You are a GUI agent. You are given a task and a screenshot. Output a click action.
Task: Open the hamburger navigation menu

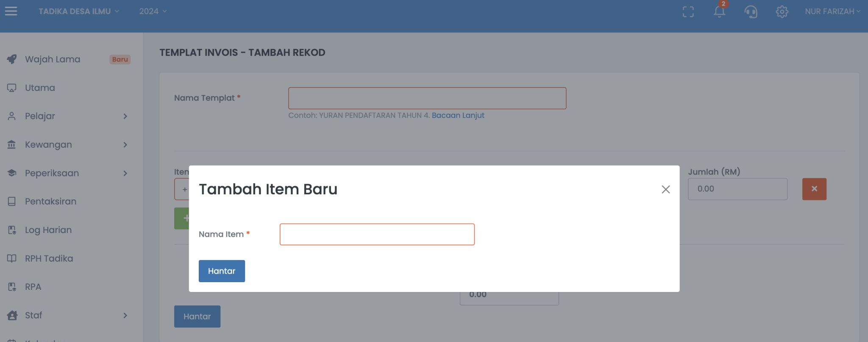(x=11, y=11)
